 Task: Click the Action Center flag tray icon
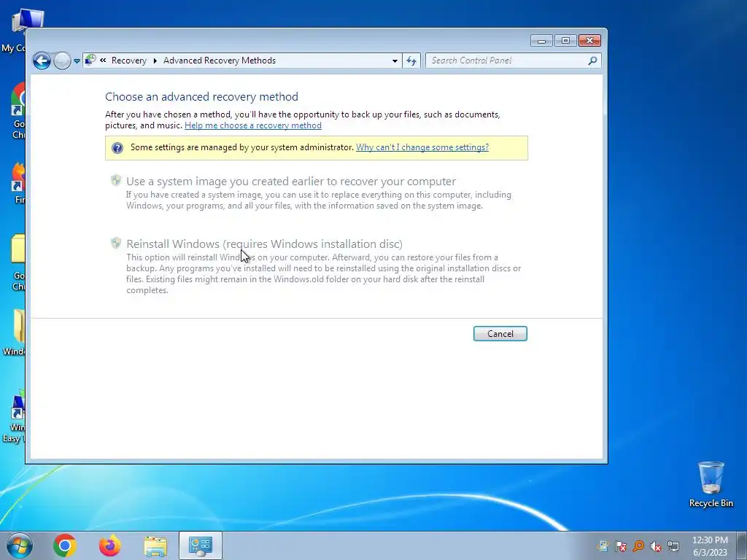click(x=620, y=546)
